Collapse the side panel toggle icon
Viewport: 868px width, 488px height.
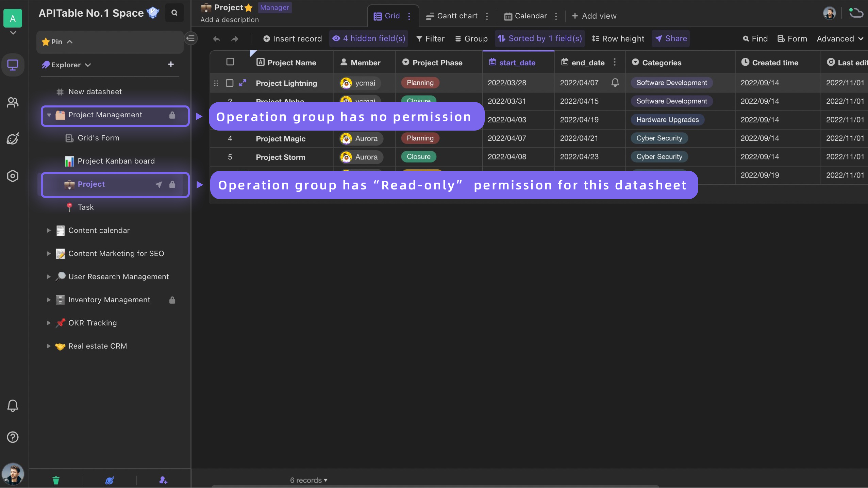(191, 38)
